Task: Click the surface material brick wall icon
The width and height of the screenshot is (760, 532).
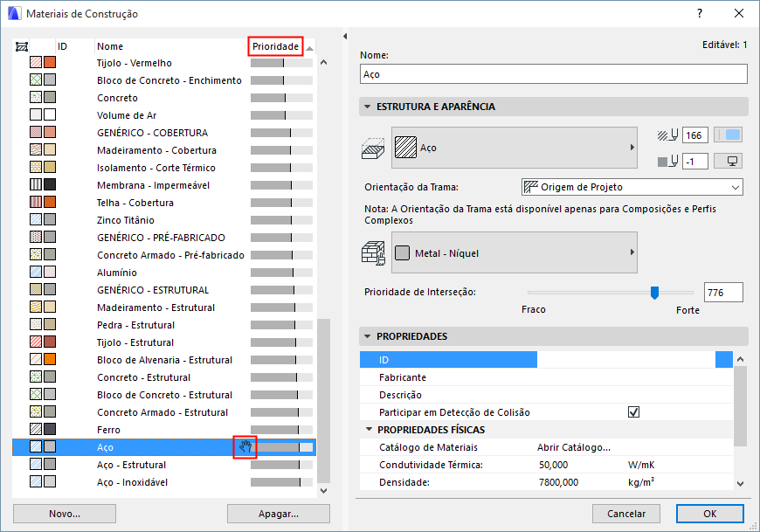Action: point(373,253)
